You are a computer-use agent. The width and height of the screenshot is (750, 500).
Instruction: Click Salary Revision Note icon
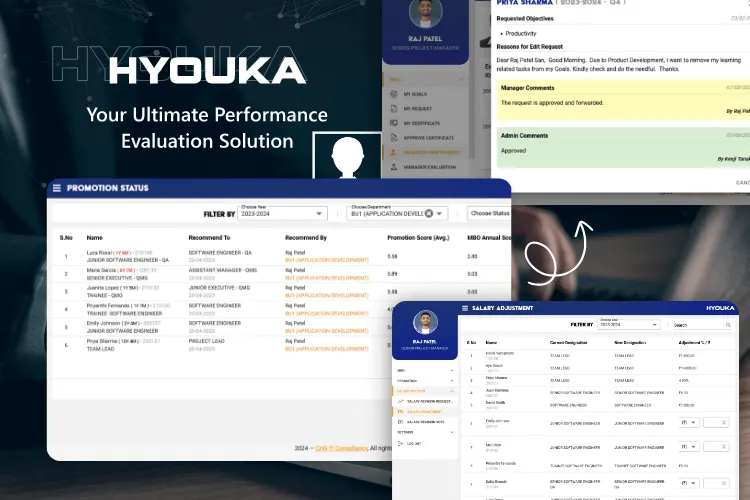pyautogui.click(x=400, y=422)
